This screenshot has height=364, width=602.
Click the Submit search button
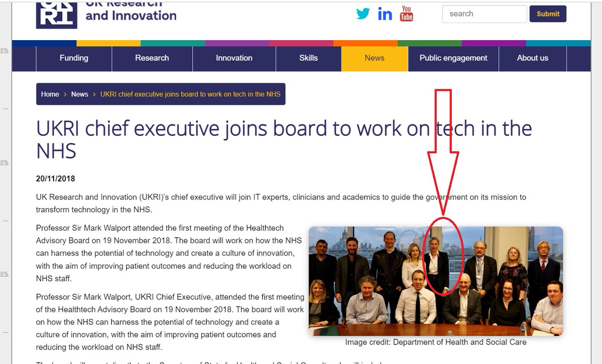click(548, 14)
